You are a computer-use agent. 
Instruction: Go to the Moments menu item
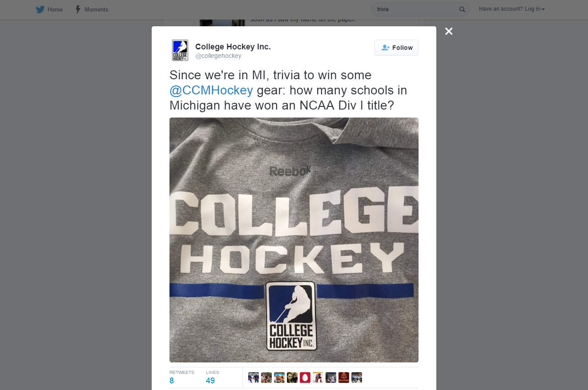(97, 9)
